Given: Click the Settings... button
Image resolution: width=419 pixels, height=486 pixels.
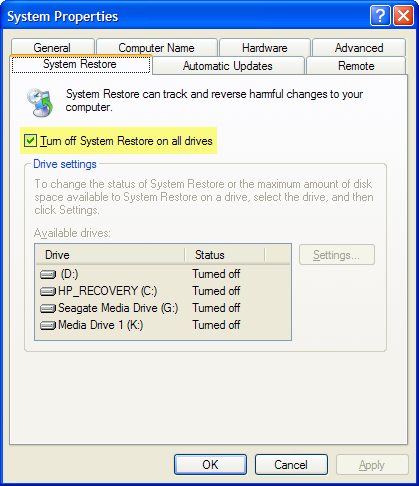Looking at the screenshot, I should (337, 255).
